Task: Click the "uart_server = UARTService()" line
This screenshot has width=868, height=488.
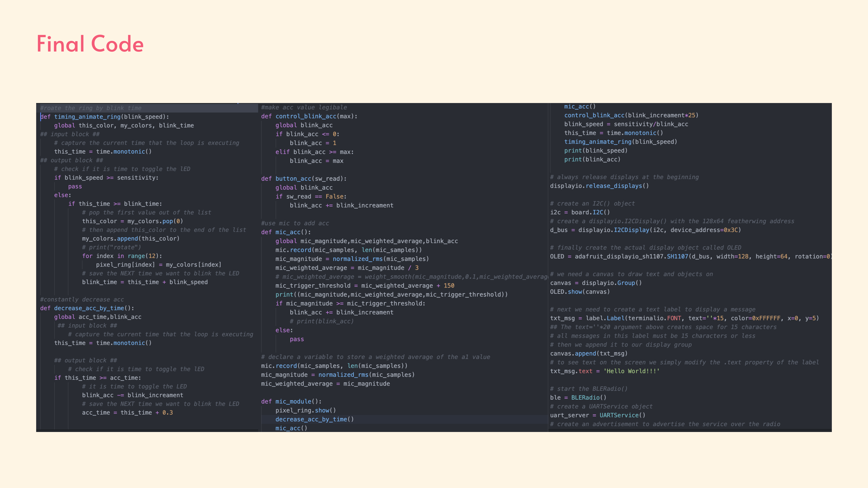Action: (598, 415)
